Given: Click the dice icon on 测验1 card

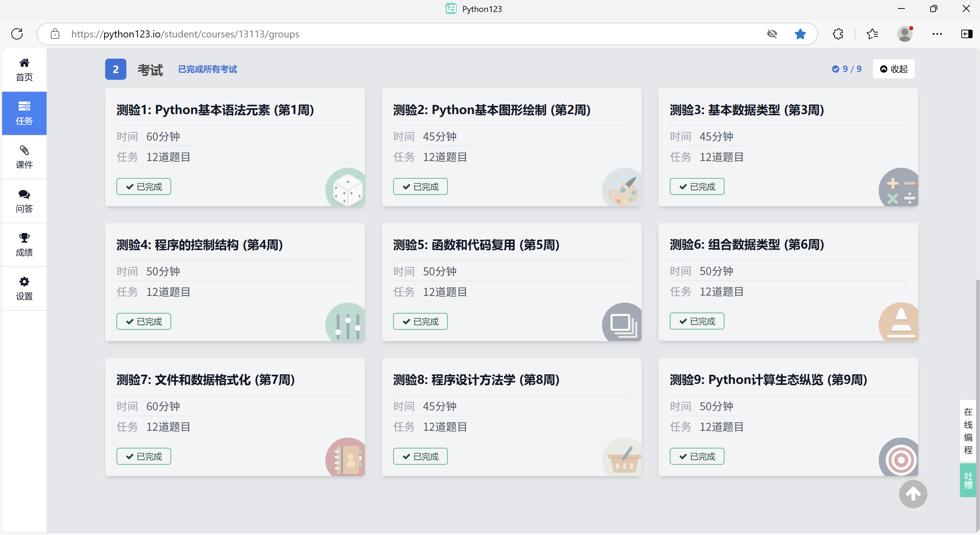Looking at the screenshot, I should tap(347, 189).
